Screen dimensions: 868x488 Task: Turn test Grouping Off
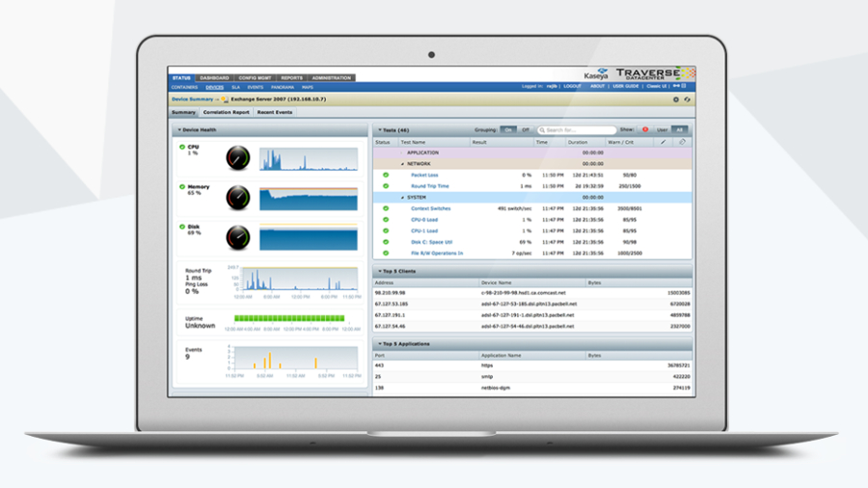(526, 130)
